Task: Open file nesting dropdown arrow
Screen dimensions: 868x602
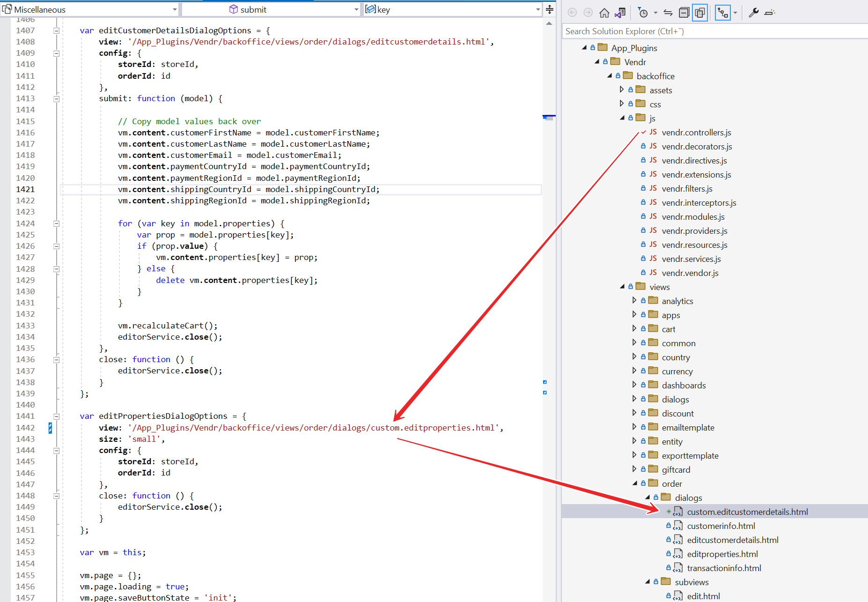Action: pyautogui.click(x=735, y=13)
